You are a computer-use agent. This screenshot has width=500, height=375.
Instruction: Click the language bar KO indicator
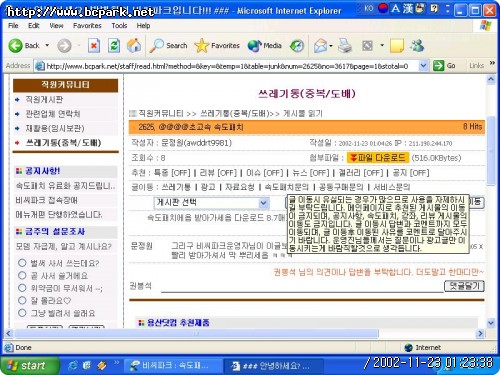coord(369,8)
